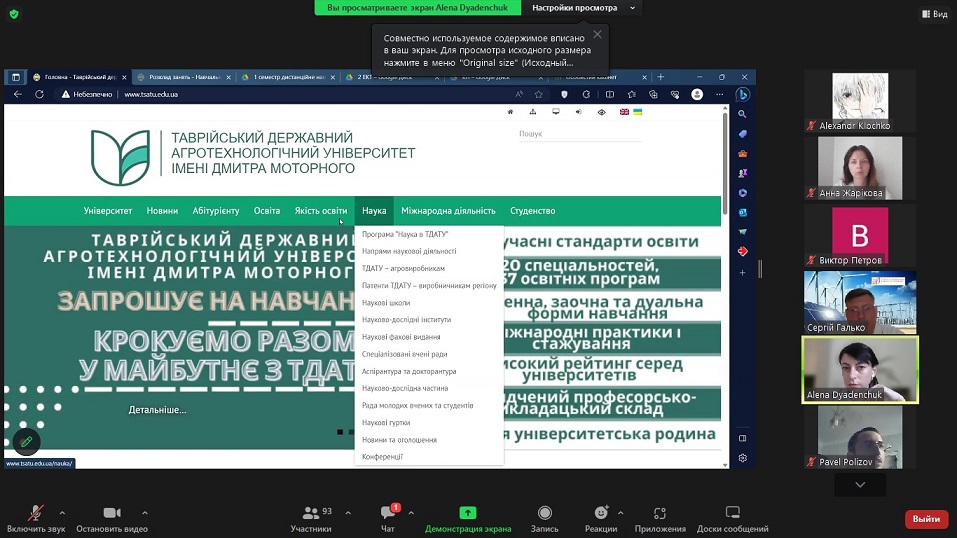Click website home icon in top bar
Screen dimensions: 957x538
[x=510, y=112]
